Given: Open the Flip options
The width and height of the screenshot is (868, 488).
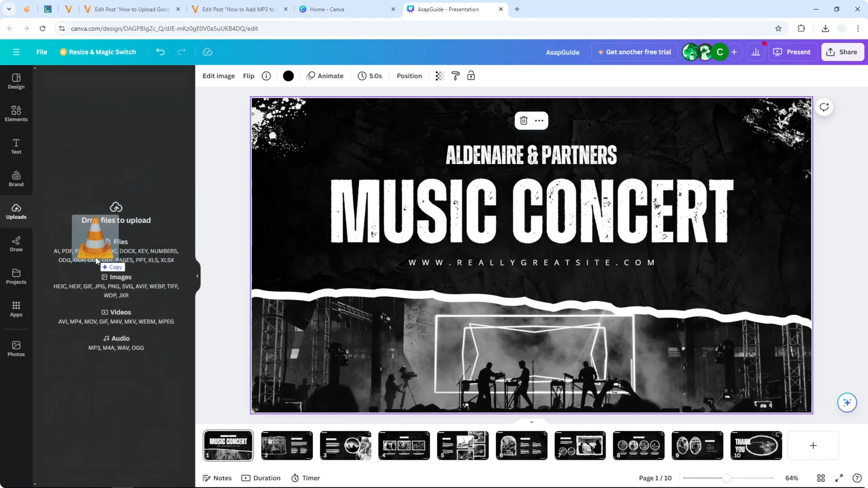Looking at the screenshot, I should point(248,76).
